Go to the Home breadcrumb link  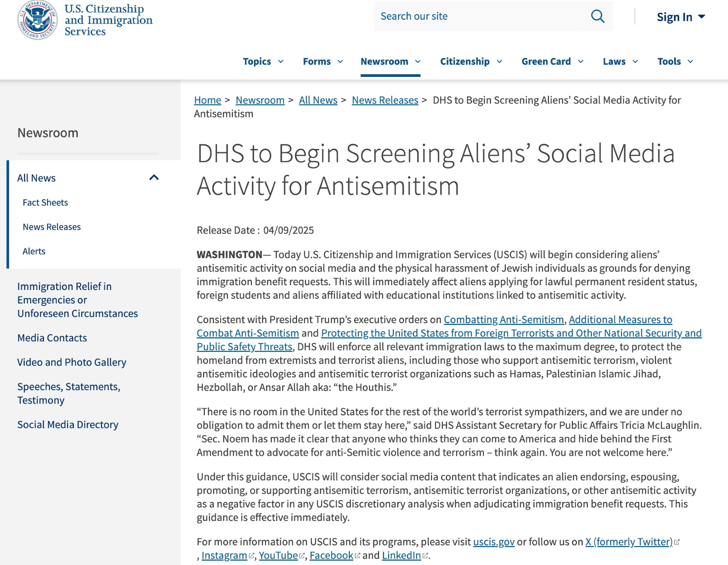(x=207, y=100)
